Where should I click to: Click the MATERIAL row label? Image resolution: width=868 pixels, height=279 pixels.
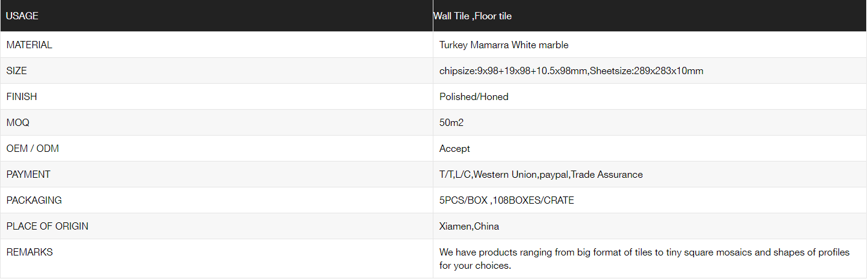coord(29,45)
